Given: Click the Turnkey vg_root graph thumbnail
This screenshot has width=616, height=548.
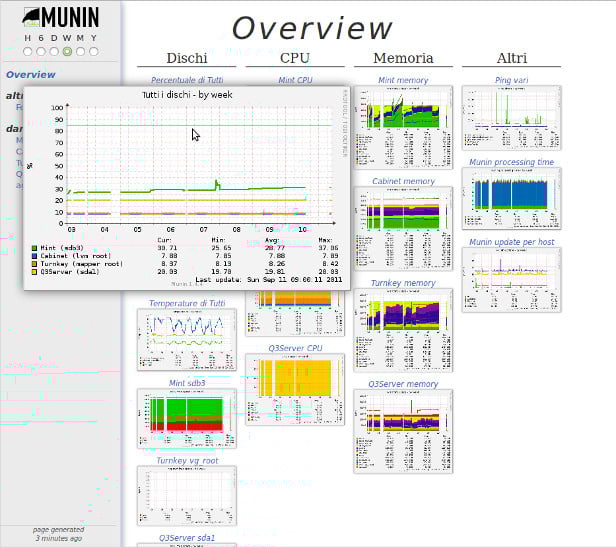Looking at the screenshot, I should click(x=187, y=495).
